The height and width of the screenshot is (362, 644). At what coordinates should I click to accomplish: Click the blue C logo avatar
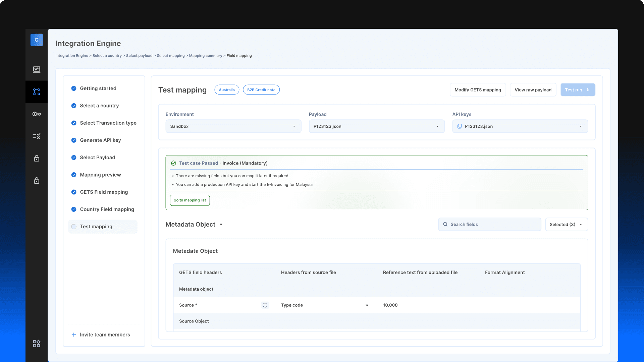(37, 40)
